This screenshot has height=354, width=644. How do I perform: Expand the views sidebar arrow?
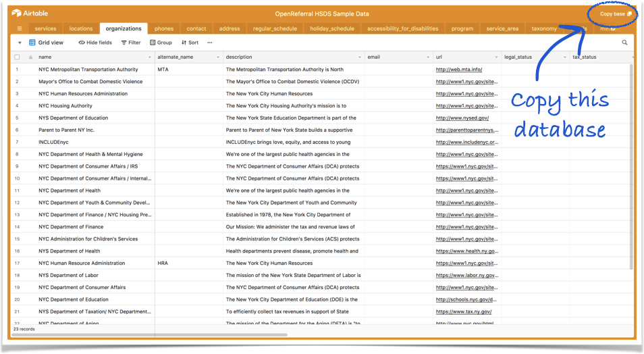pyautogui.click(x=20, y=43)
